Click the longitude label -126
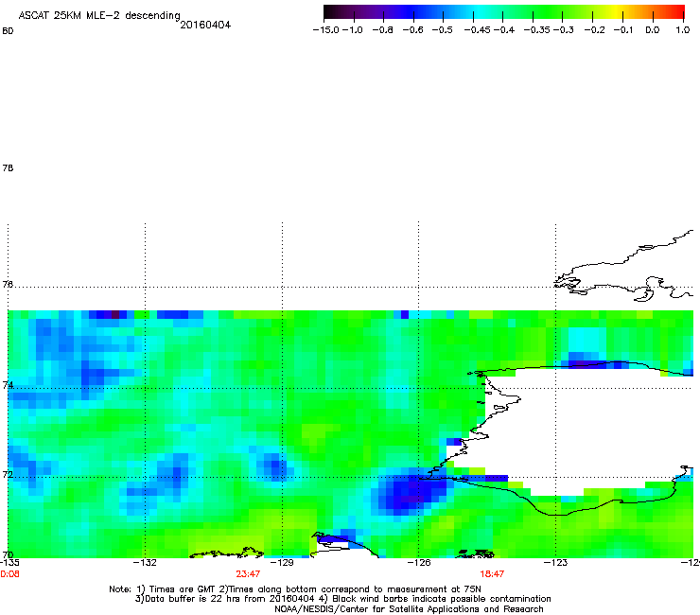Image resolution: width=700 pixels, height=615 pixels. [419, 563]
